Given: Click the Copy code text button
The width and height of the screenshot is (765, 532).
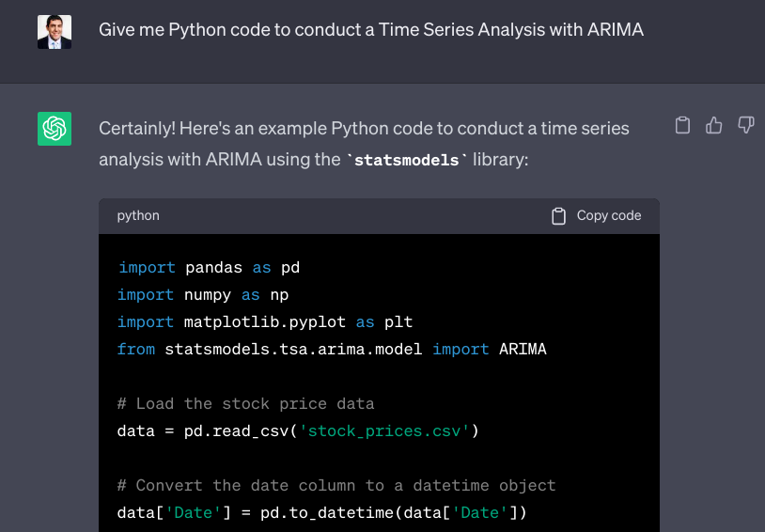Looking at the screenshot, I should coord(609,216).
